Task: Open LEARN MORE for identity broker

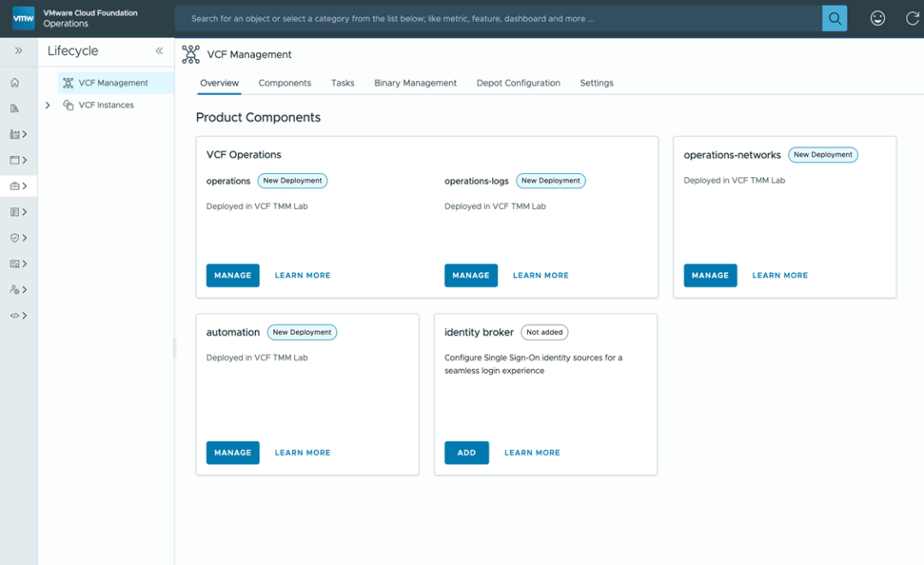Action: 532,453
